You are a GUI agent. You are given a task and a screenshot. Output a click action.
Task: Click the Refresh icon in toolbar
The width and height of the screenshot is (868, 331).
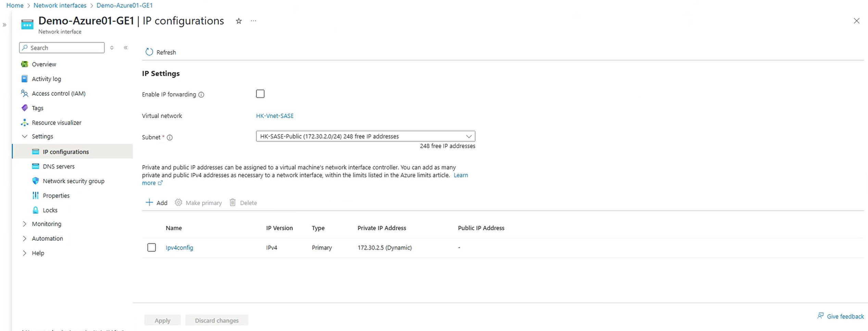click(x=149, y=52)
